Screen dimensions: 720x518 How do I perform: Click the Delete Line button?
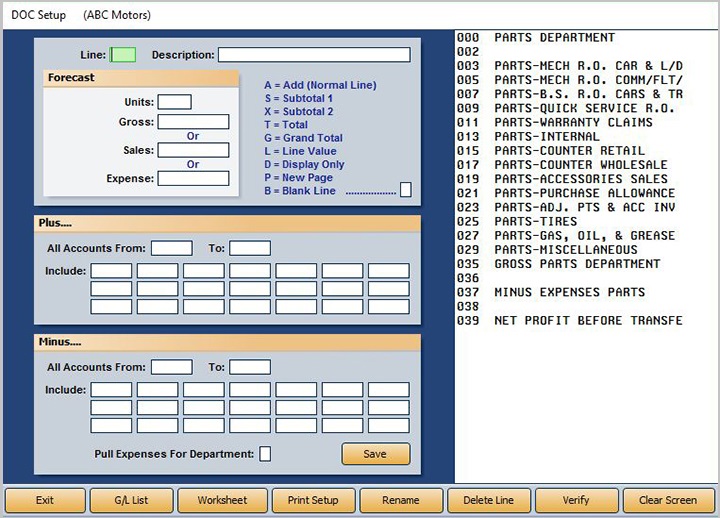click(489, 500)
